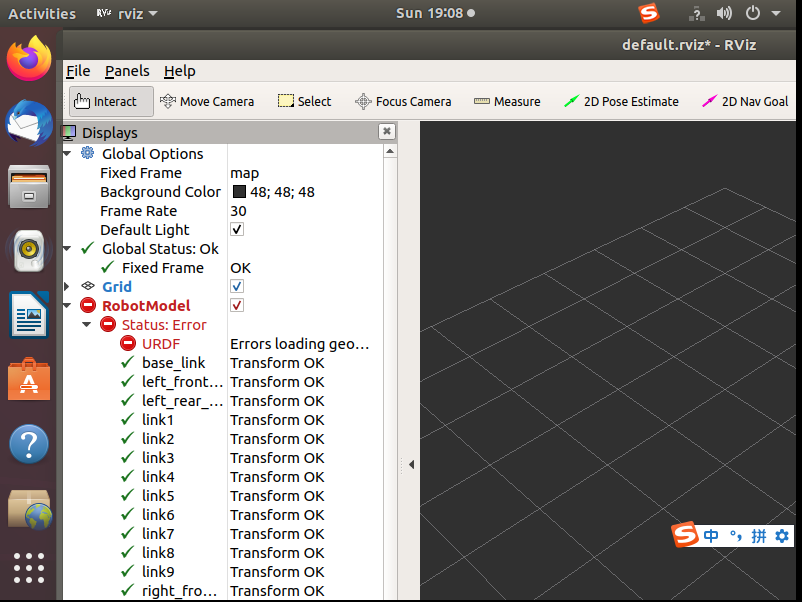Disable the Grid display checkbox
The width and height of the screenshot is (803, 610).
coord(237,287)
